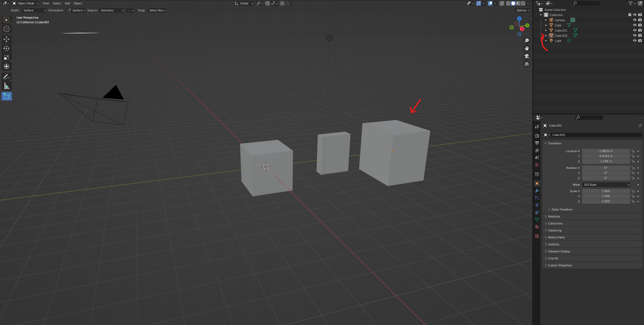Image resolution: width=644 pixels, height=325 pixels.
Task: Click the Location X value field
Action: [x=606, y=151]
